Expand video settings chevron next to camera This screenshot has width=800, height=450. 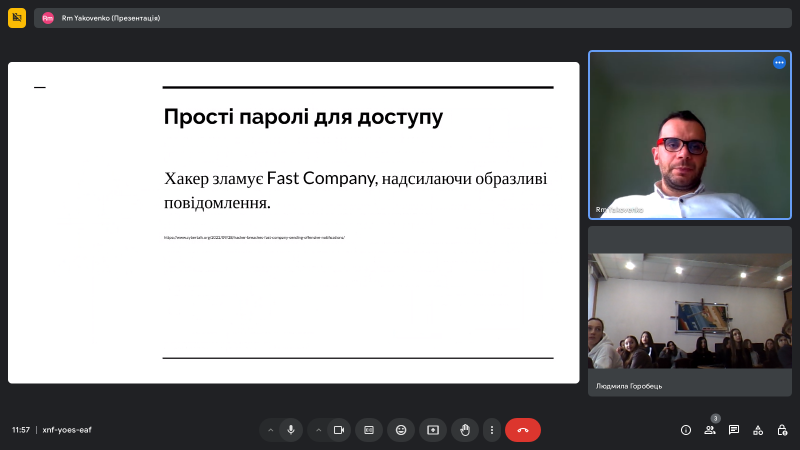coord(318,430)
